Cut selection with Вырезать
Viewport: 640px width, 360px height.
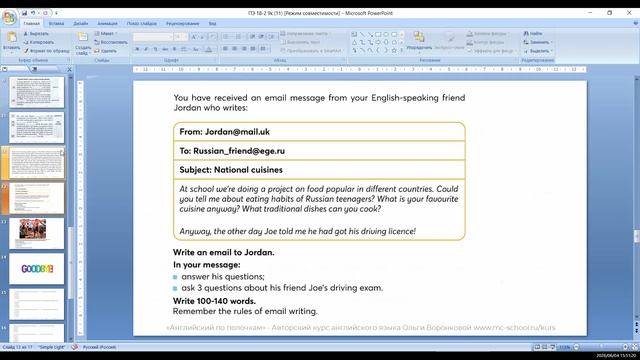[x=36, y=33]
